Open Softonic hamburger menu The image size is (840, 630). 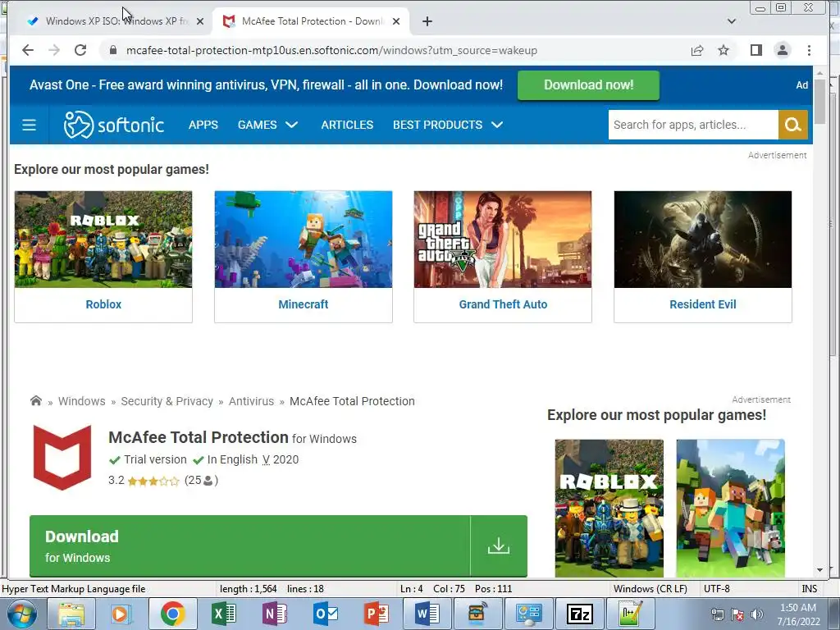29,125
